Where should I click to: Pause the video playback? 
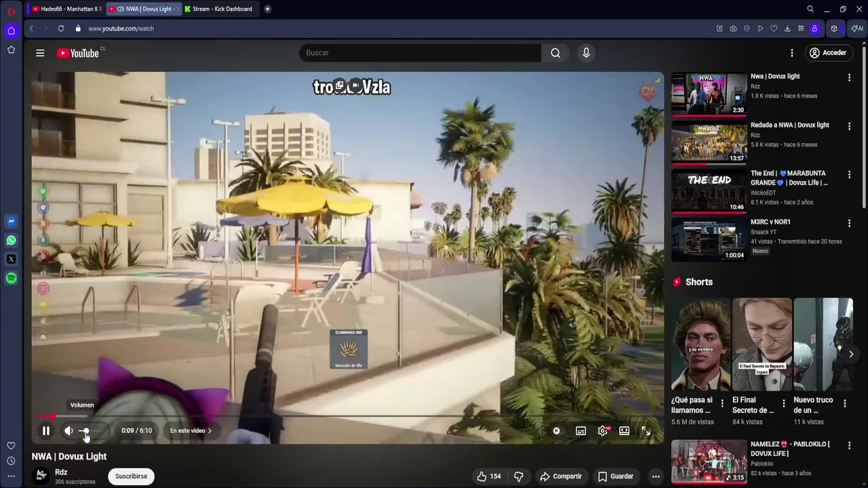tap(46, 430)
